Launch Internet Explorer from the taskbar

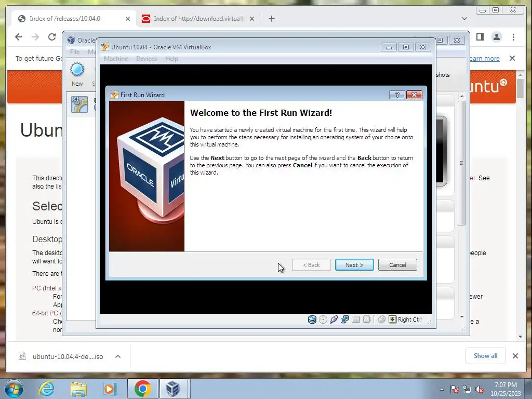(46, 389)
